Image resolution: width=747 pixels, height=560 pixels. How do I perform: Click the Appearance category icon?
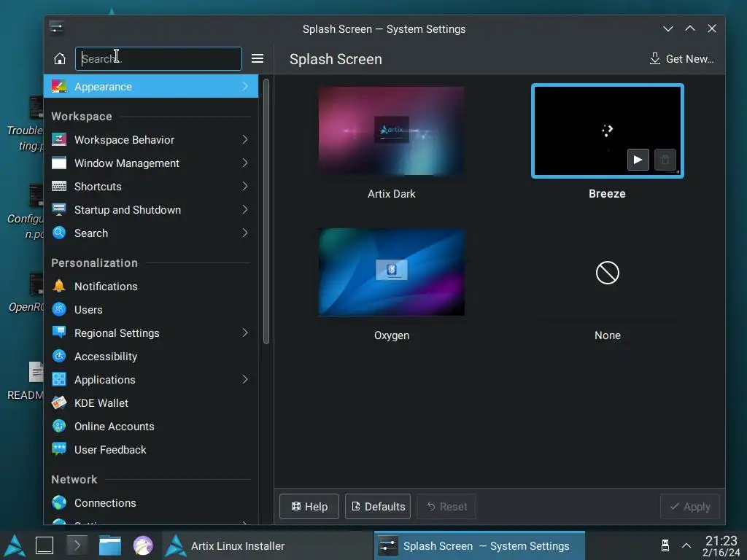(x=59, y=86)
